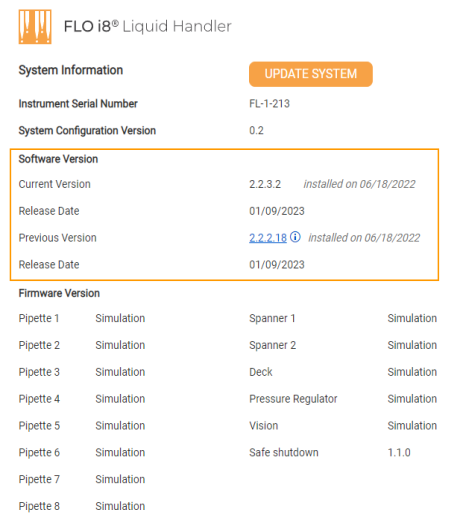Select the serial number FL-1-213 value

[x=270, y=104]
